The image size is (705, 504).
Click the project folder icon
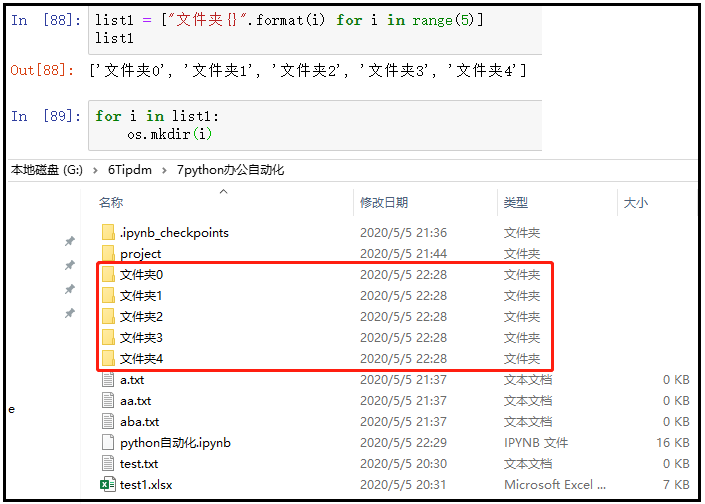click(x=108, y=253)
